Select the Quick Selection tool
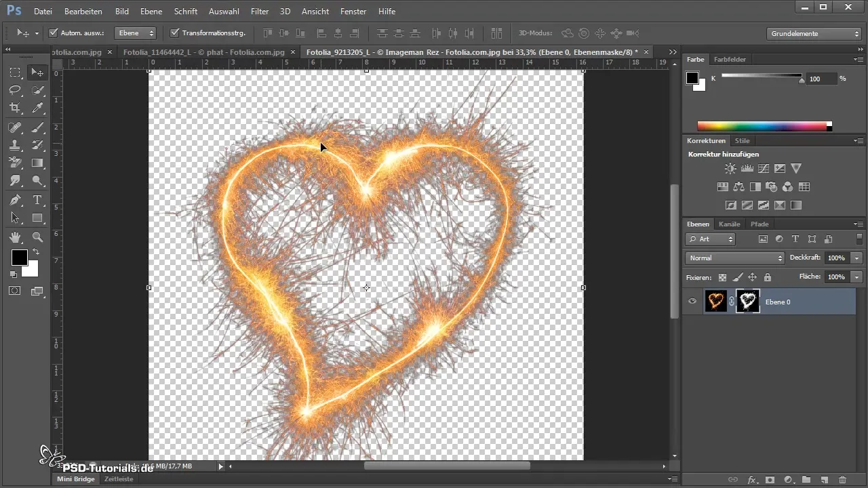This screenshot has height=488, width=868. pos(37,90)
